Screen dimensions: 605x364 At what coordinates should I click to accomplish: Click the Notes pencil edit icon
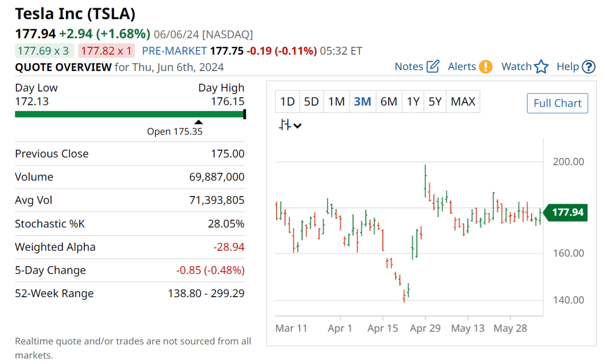(433, 66)
